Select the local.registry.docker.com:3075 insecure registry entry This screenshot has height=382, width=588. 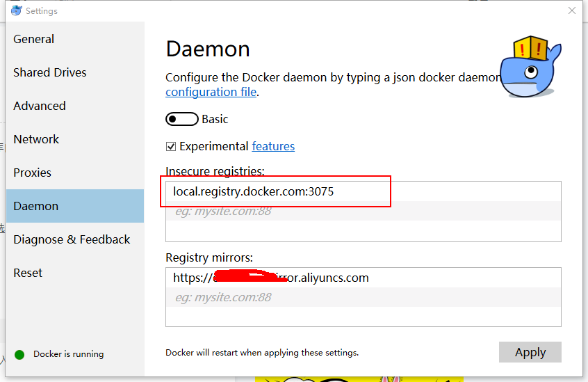(254, 191)
